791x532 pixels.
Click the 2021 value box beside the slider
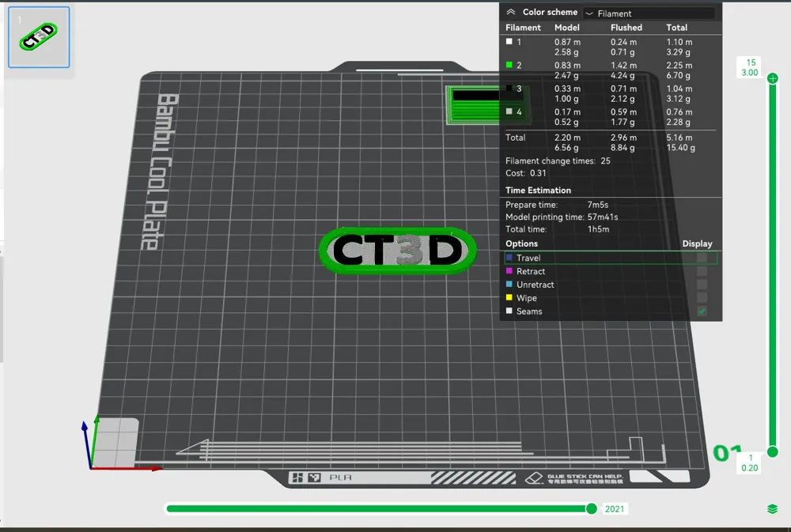(615, 508)
